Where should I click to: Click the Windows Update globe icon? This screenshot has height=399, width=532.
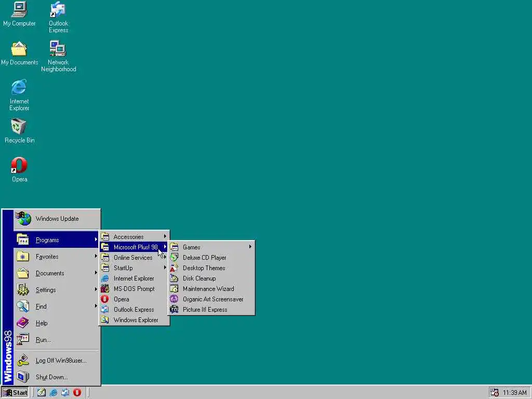click(24, 219)
